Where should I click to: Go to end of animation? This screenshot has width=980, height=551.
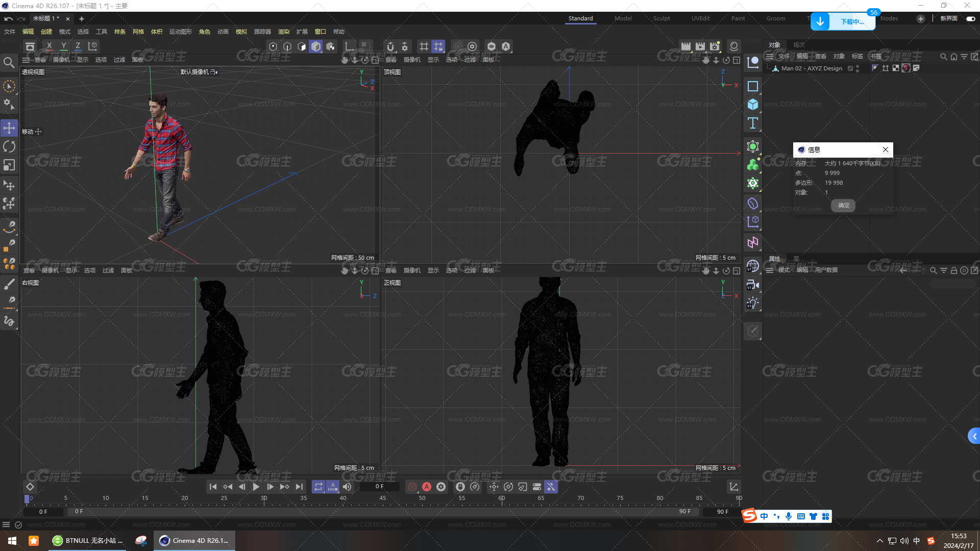(299, 487)
